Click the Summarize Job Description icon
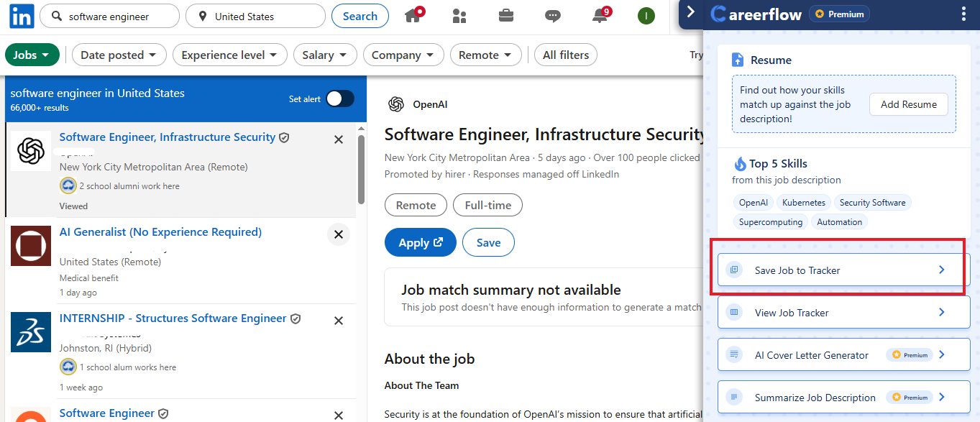Viewport: 980px width, 422px height. (x=734, y=398)
